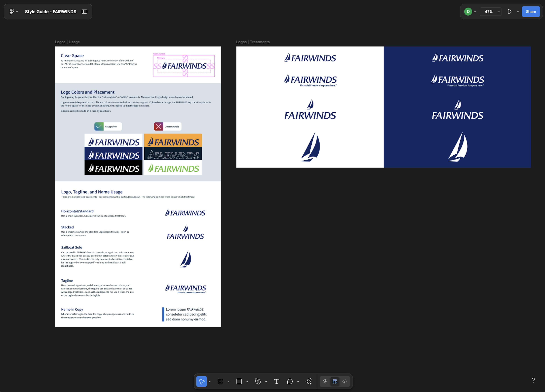Open the Help question mark button
The image size is (545, 392).
click(533, 380)
